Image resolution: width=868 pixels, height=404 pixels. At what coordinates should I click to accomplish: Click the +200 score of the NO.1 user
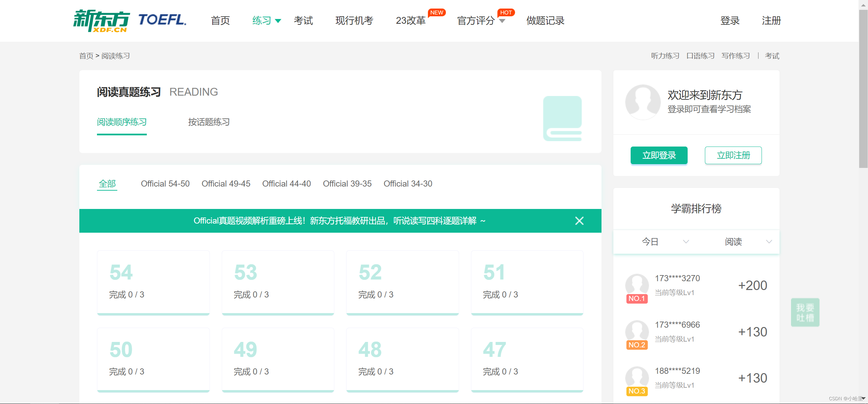point(753,285)
